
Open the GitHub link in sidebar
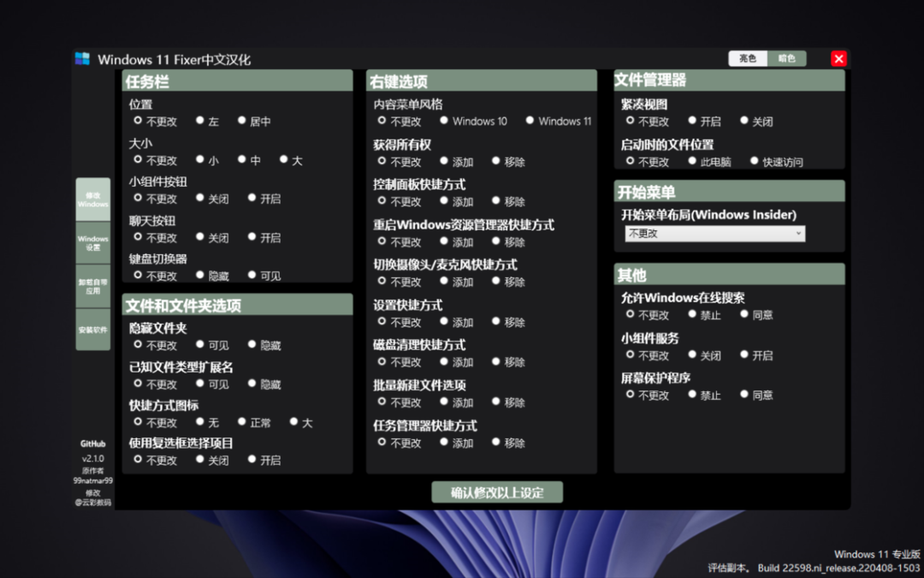coord(93,444)
